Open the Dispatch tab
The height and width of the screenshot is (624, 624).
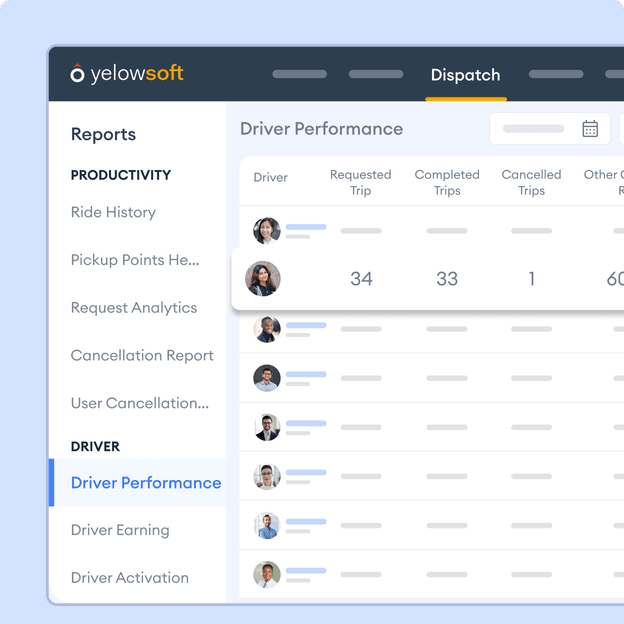point(466,75)
